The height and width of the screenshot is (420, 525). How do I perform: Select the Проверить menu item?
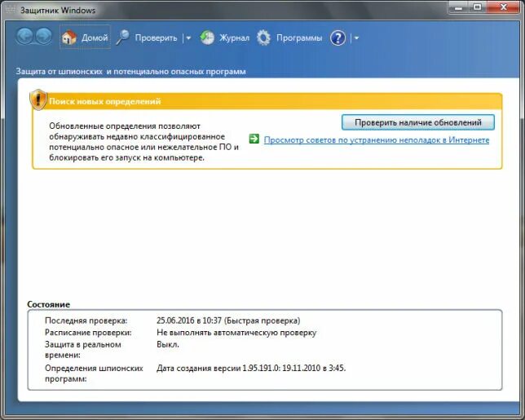point(156,38)
